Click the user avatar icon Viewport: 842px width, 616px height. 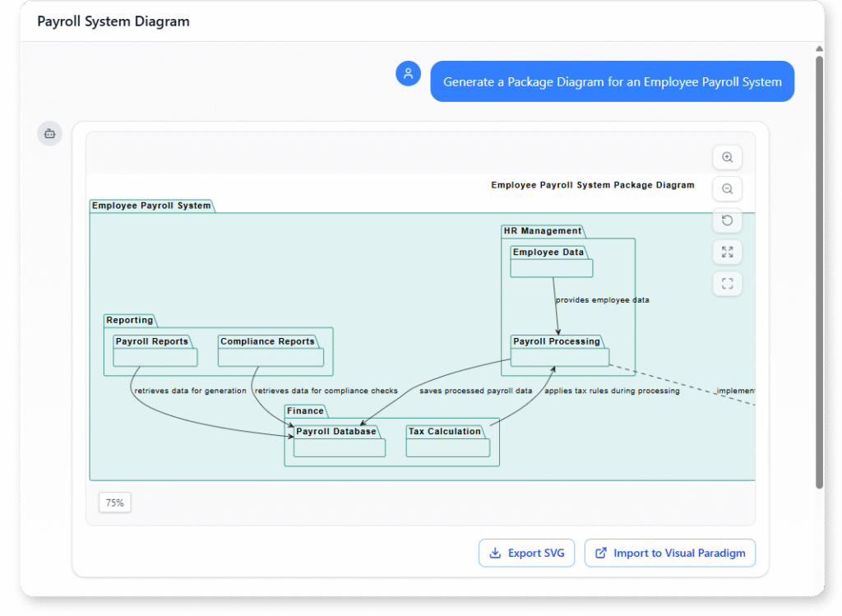click(408, 73)
